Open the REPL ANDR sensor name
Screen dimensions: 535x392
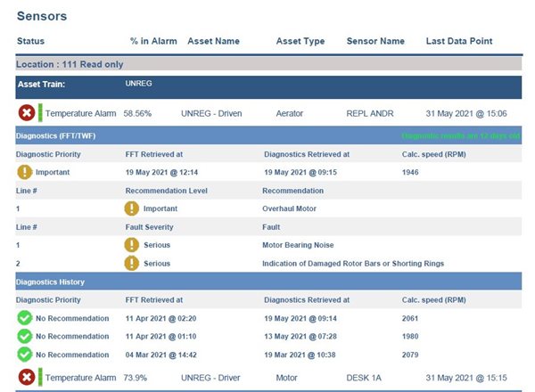point(370,114)
